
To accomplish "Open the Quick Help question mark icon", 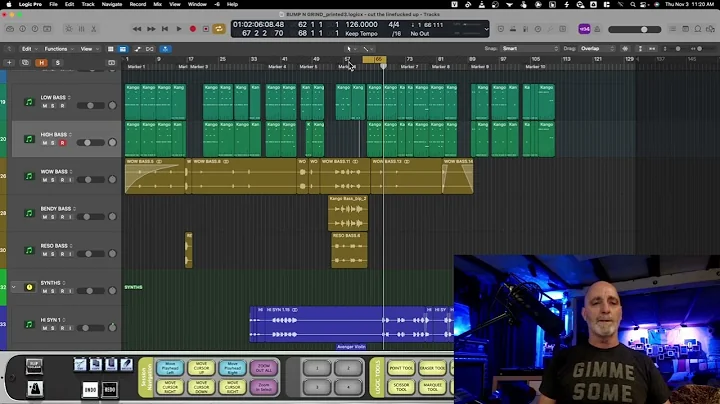I will pos(35,29).
